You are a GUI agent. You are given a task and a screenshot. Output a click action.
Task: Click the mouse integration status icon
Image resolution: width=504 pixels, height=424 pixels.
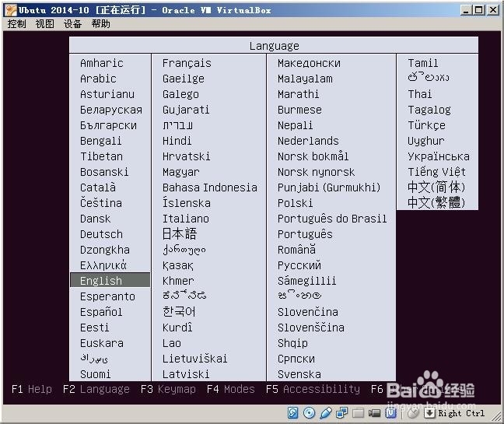[413, 413]
